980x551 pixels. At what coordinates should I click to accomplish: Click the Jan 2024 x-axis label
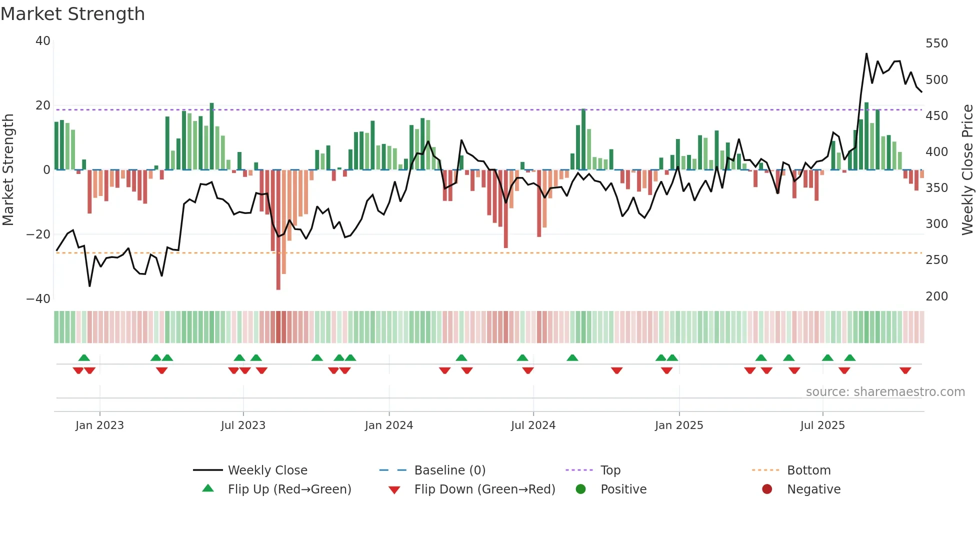point(389,425)
